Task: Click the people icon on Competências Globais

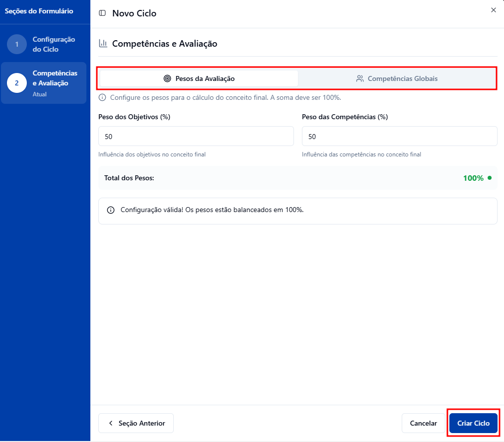Action: [360, 78]
